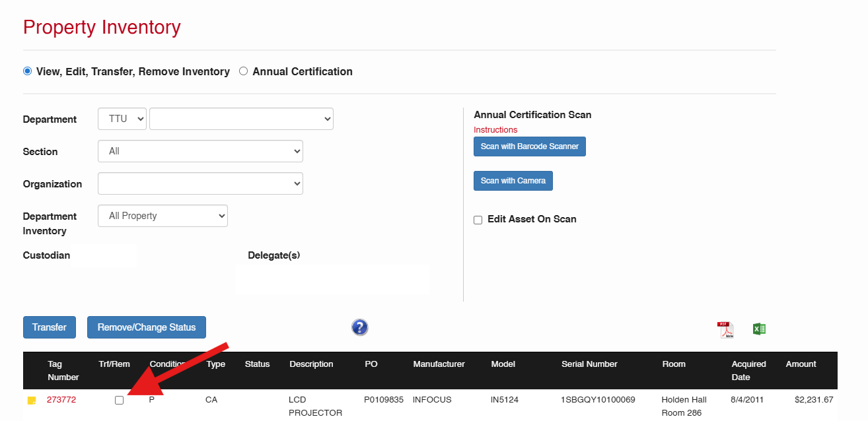868x421 pixels.
Task: Check the Trf/Rem box for tag 273772
Action: [119, 401]
